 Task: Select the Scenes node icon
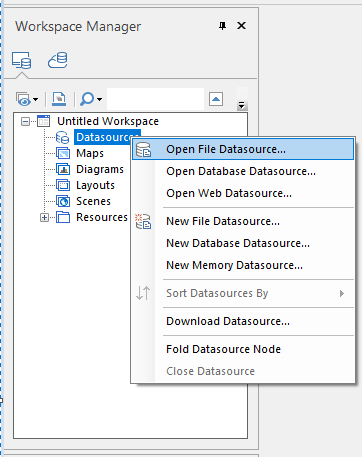pos(63,201)
